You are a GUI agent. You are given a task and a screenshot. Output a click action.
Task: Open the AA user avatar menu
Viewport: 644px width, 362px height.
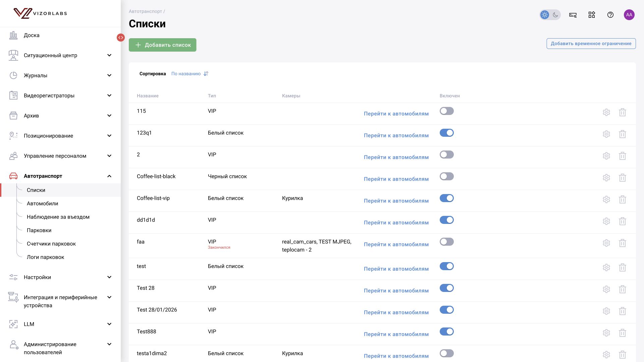click(629, 15)
